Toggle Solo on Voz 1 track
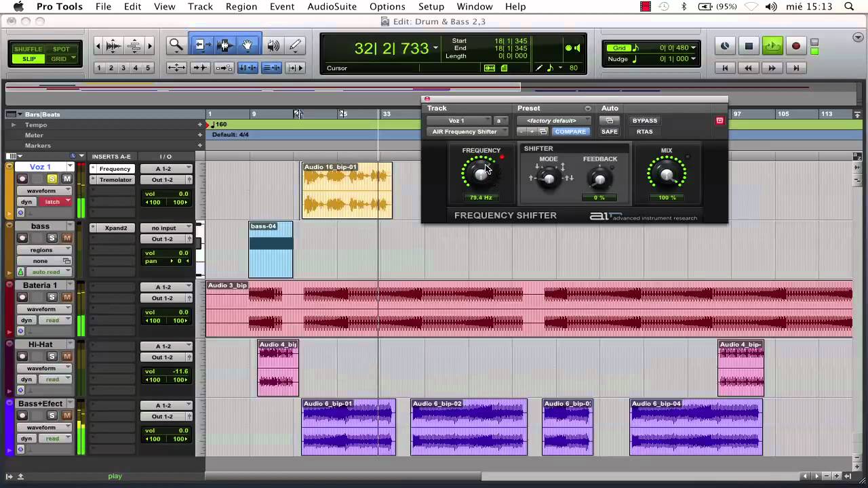 (x=52, y=179)
